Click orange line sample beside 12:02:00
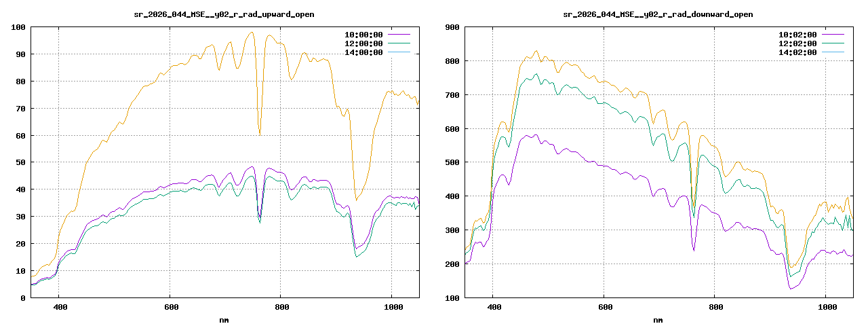 [833, 43]
